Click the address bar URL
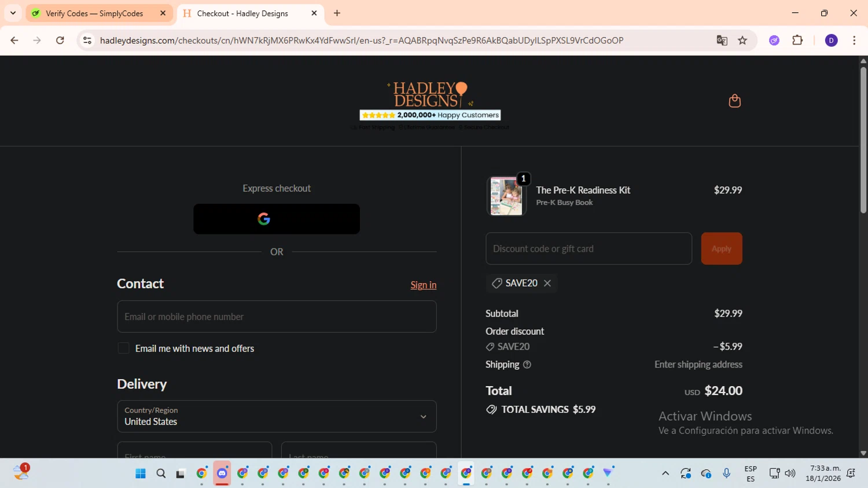Screen dimensions: 868x488 pos(362,41)
